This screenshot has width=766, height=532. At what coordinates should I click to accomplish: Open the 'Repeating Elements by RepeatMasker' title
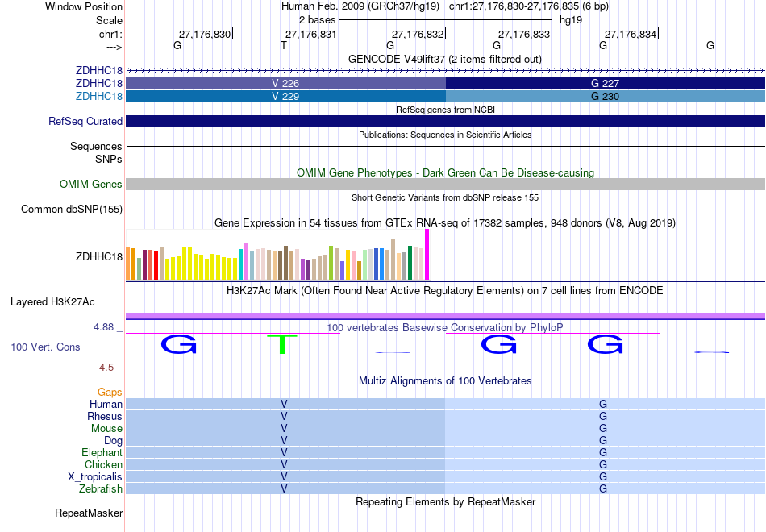coord(445,502)
